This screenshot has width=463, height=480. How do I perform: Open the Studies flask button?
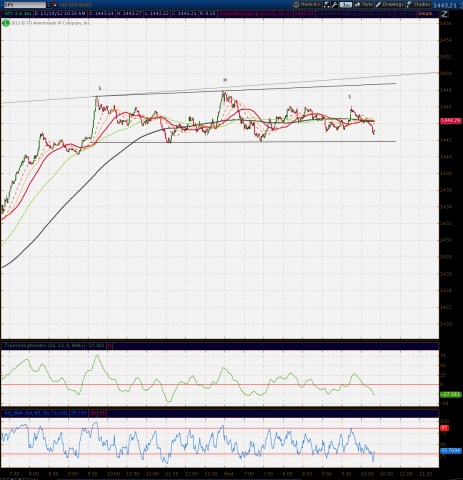click(419, 5)
